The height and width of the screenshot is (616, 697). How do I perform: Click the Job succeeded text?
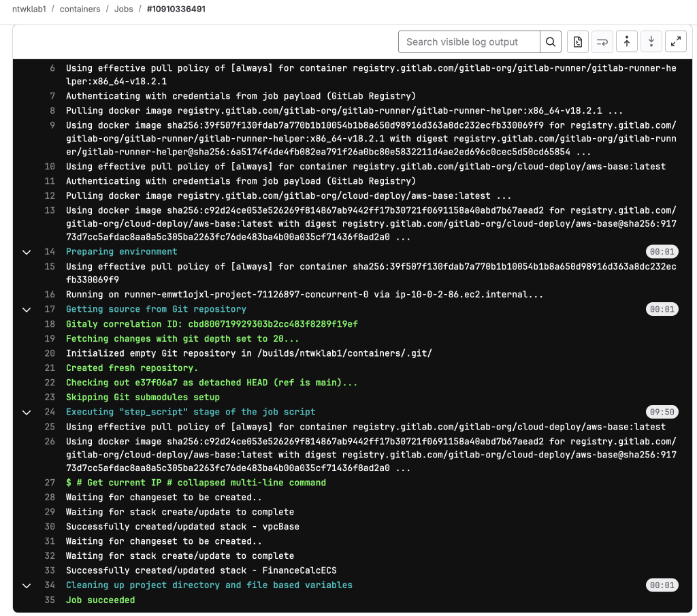[x=101, y=600]
